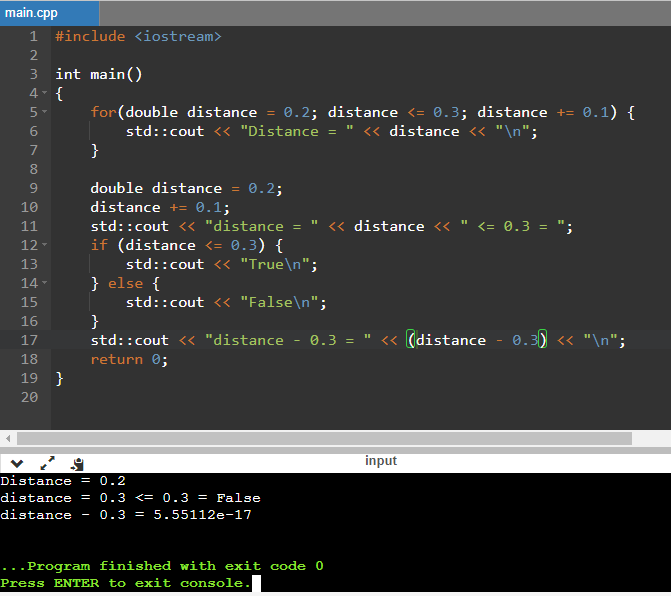Click the clear console icon

pyautogui.click(x=78, y=464)
